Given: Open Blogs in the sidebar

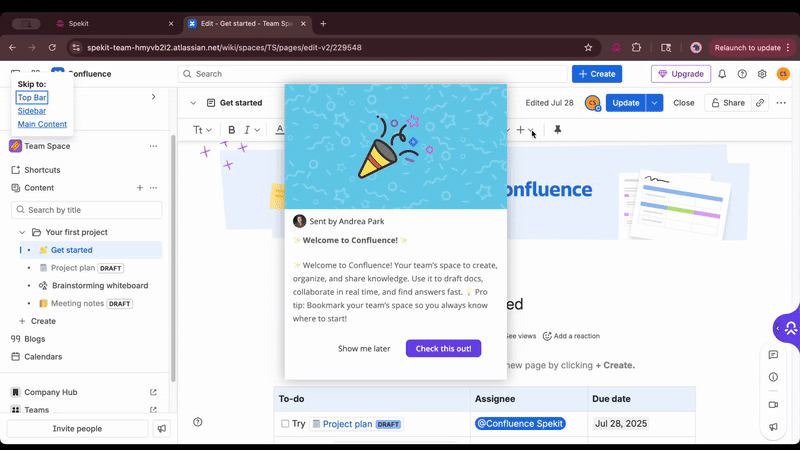Looking at the screenshot, I should click(x=35, y=339).
